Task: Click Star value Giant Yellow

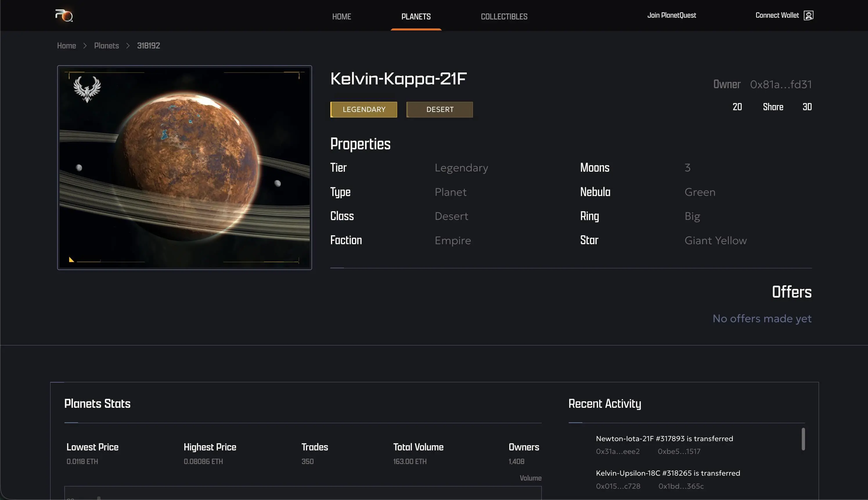Action: (x=715, y=240)
